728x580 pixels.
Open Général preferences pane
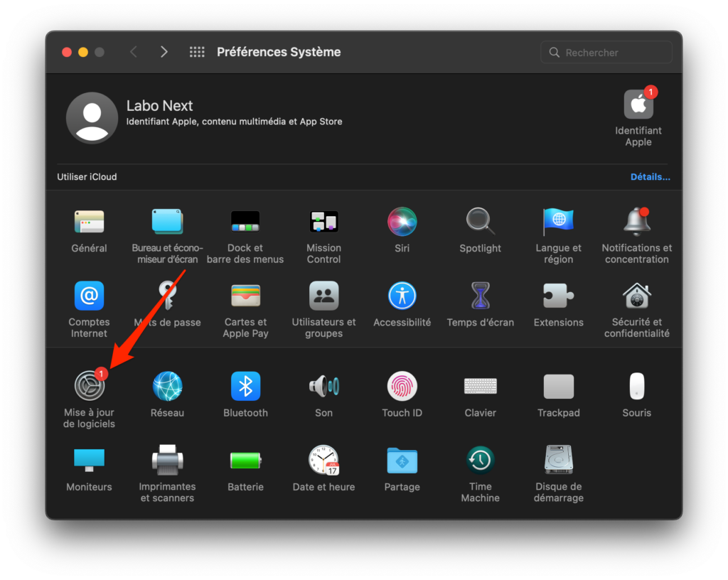pyautogui.click(x=89, y=222)
